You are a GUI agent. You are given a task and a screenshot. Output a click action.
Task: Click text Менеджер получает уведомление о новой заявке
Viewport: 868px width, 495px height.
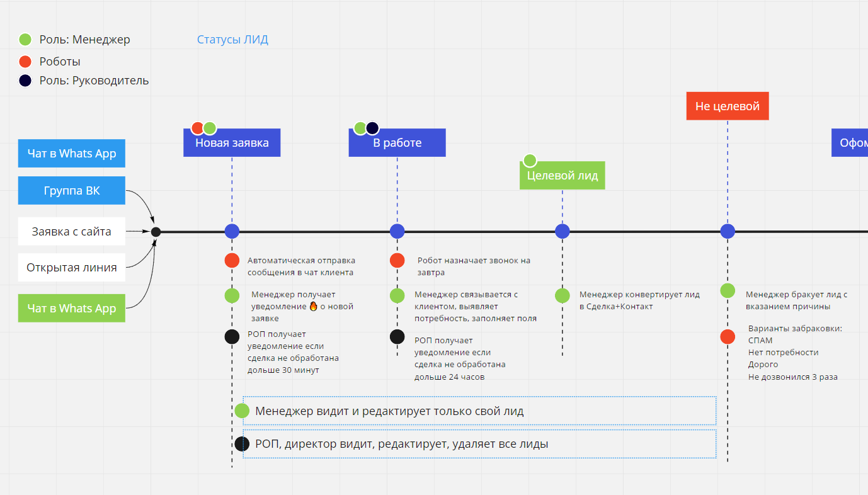[302, 306]
